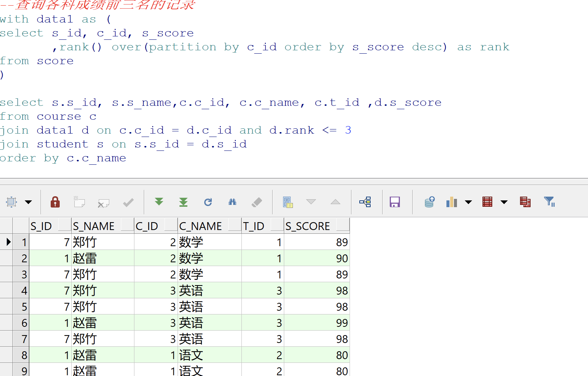
Task: Click the T_ID cell in row 5
Action: pos(262,307)
